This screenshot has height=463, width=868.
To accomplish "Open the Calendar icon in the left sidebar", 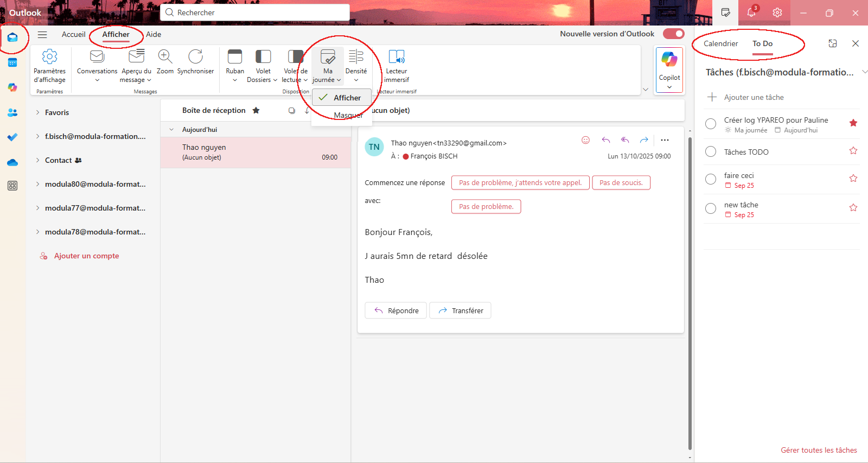I will [12, 63].
